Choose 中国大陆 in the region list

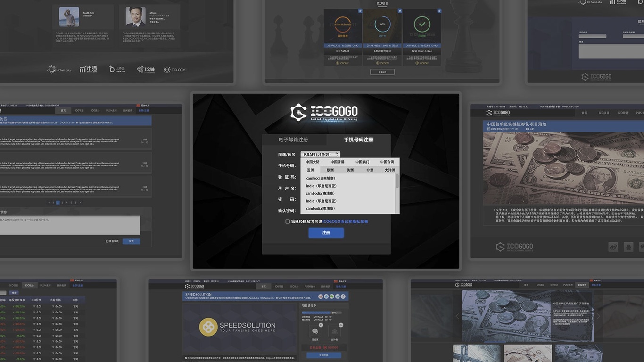tap(313, 162)
